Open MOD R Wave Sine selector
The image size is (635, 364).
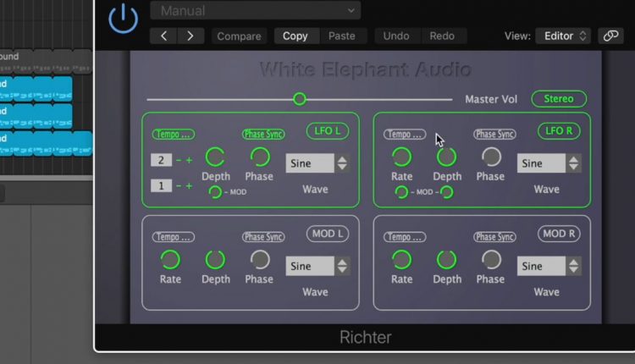(x=541, y=266)
